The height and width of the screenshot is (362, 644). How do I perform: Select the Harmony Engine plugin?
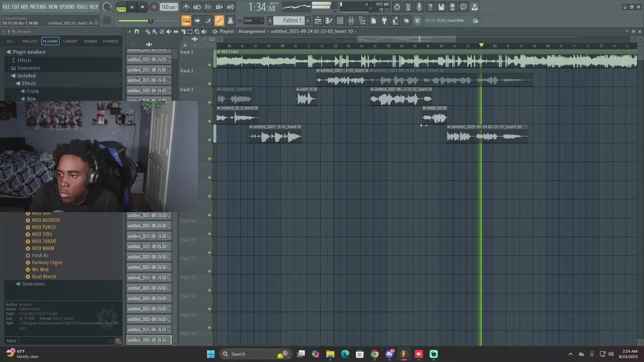[x=47, y=262]
